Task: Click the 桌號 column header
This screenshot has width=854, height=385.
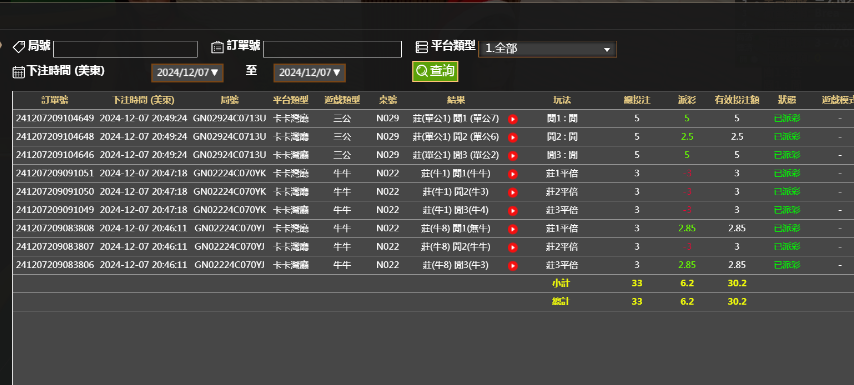Action: pyautogui.click(x=388, y=100)
